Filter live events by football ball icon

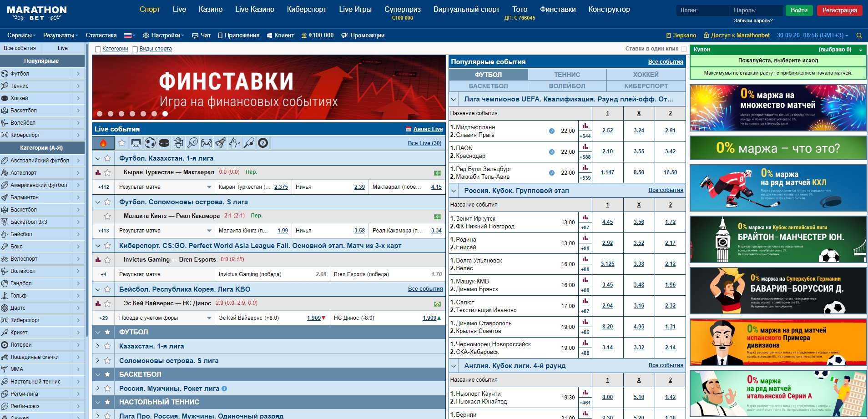coord(150,143)
